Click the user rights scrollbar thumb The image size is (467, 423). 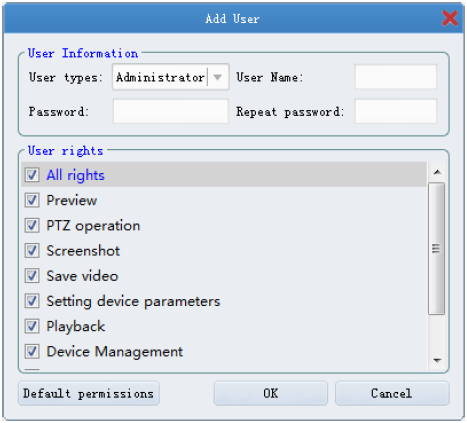click(x=436, y=248)
